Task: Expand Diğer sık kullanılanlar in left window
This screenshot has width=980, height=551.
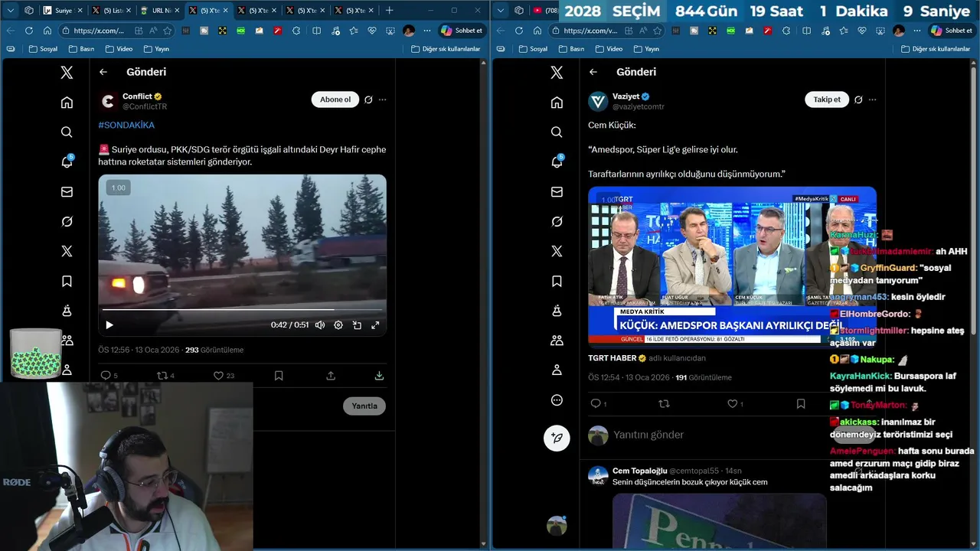Action: [446, 48]
